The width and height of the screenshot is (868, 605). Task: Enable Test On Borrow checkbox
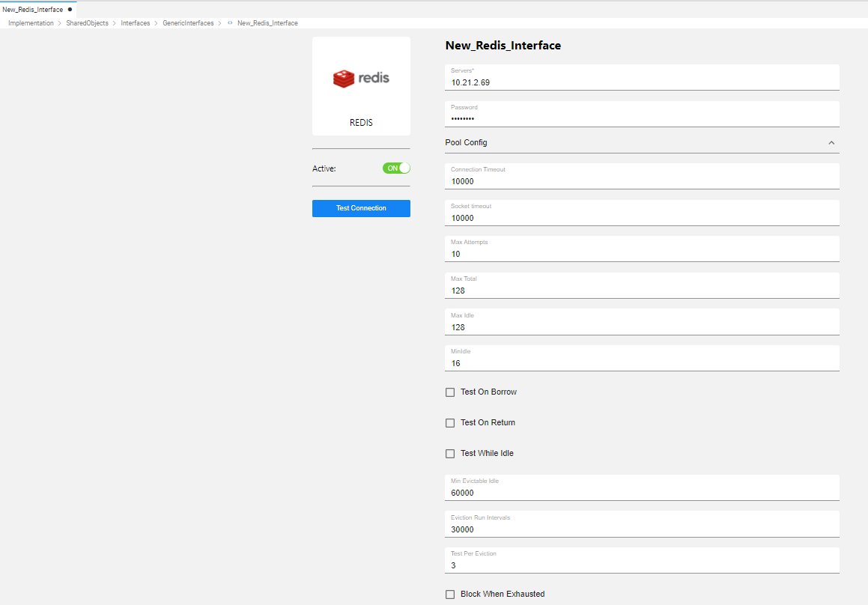[x=450, y=392]
